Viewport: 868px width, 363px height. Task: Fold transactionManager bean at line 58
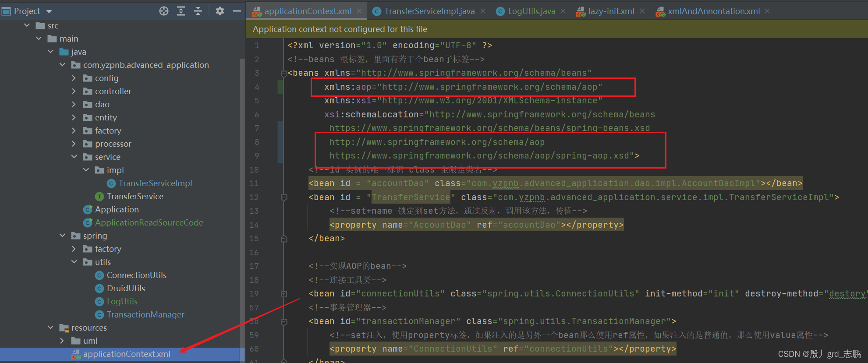click(284, 321)
